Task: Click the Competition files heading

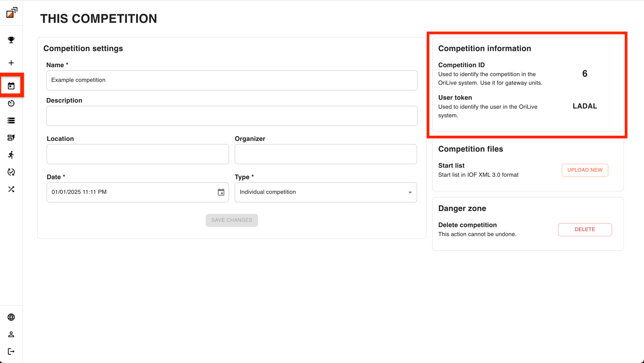Action: [x=470, y=149]
